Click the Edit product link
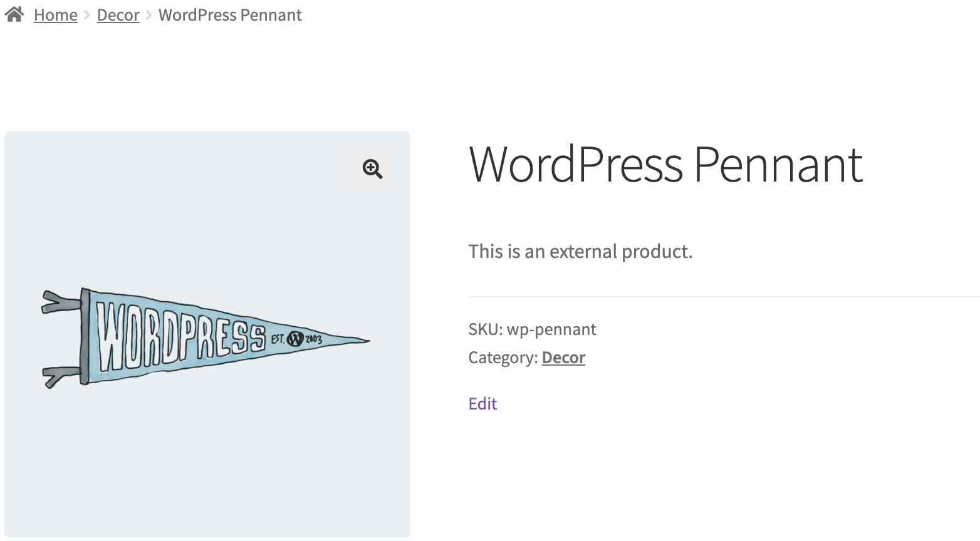Screen dimensions: 980x541 tap(482, 404)
